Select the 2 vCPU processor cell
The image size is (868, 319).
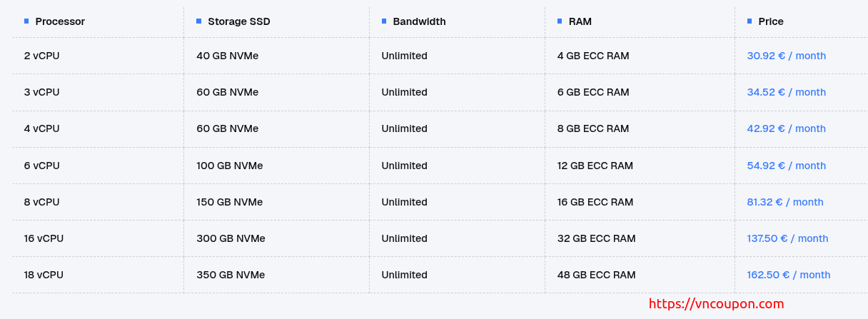[41, 56]
